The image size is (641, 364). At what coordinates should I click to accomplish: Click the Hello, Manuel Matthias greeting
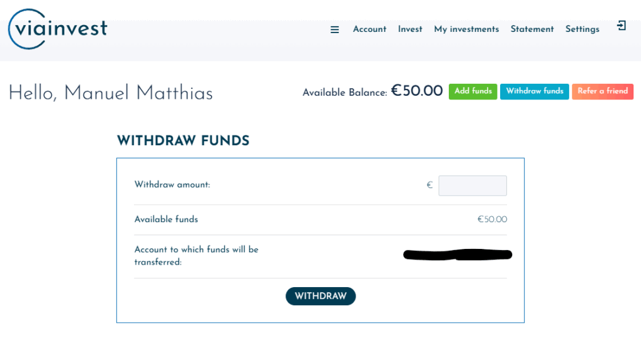[x=111, y=93]
